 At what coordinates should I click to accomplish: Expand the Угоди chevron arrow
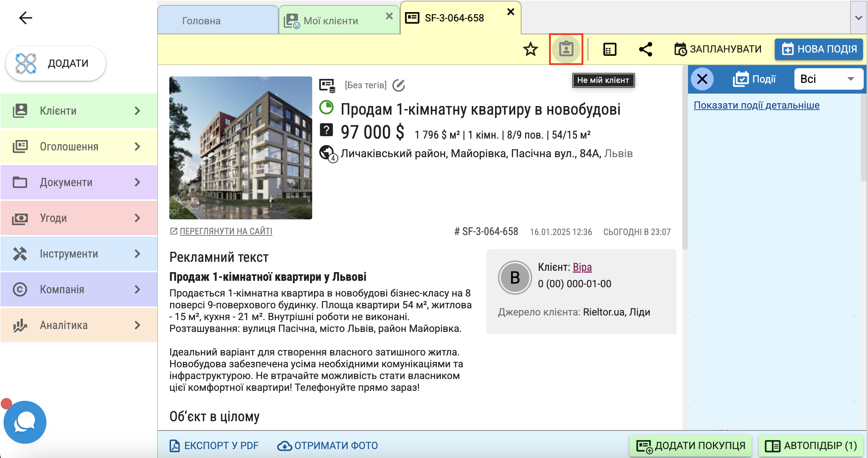(138, 218)
